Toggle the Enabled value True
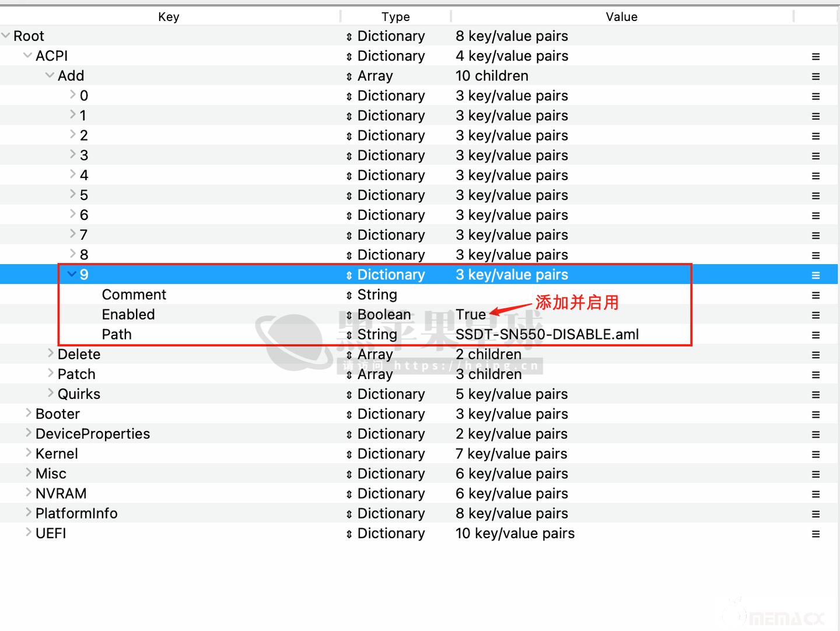 [x=470, y=315]
